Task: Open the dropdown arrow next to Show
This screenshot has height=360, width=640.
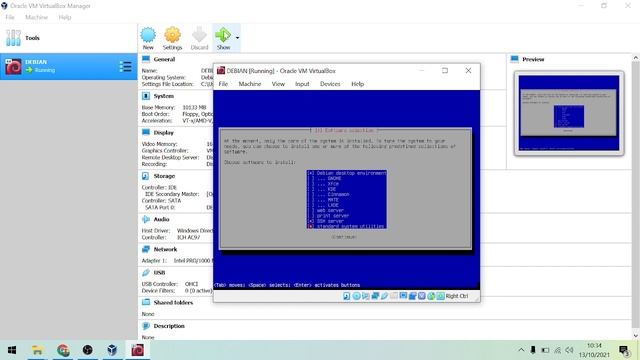Action: pyautogui.click(x=237, y=38)
